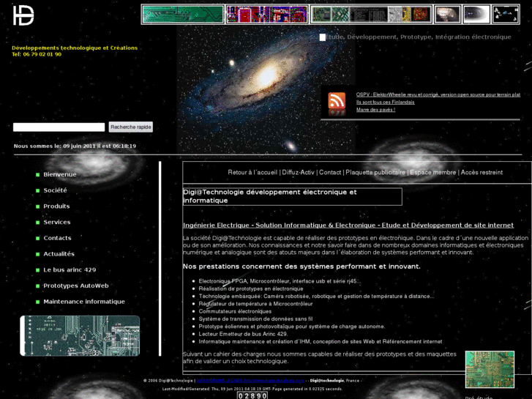
Task: Follow the Contact link in top navigation
Action: (x=330, y=173)
